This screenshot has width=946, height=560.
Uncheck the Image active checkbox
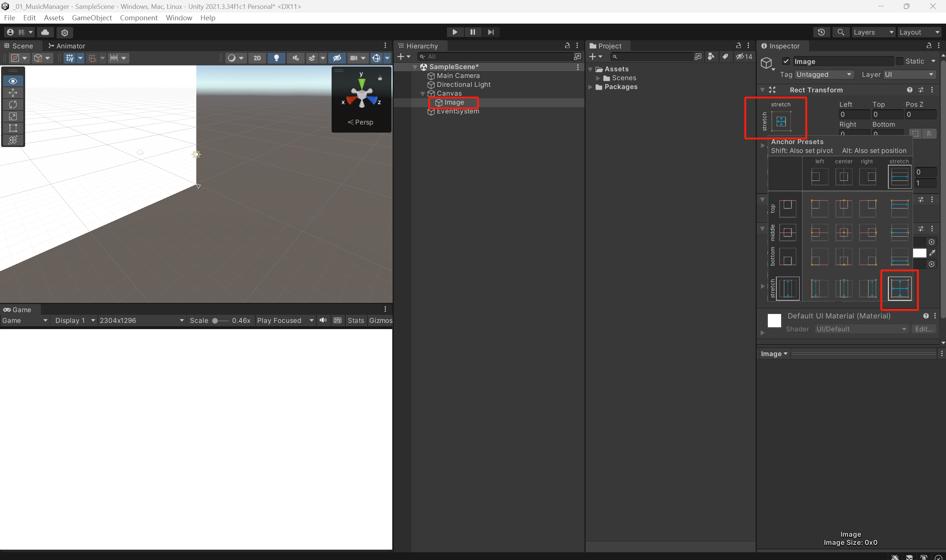(786, 61)
